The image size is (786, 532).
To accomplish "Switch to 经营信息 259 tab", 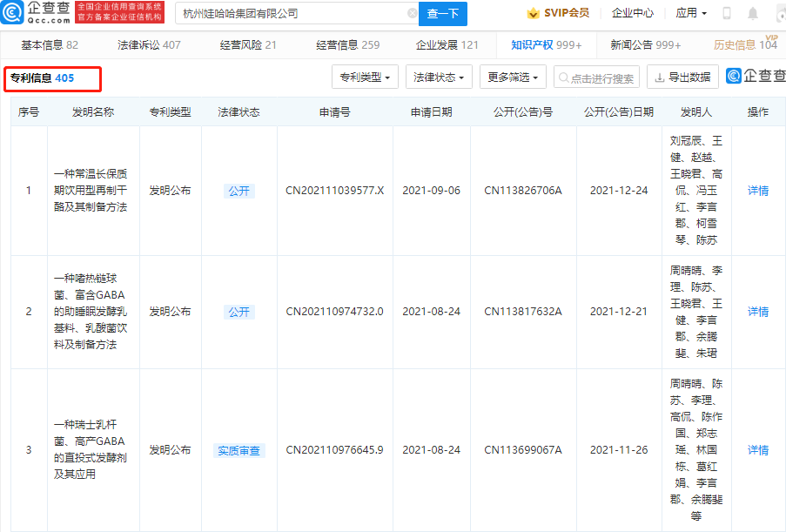I will (347, 45).
